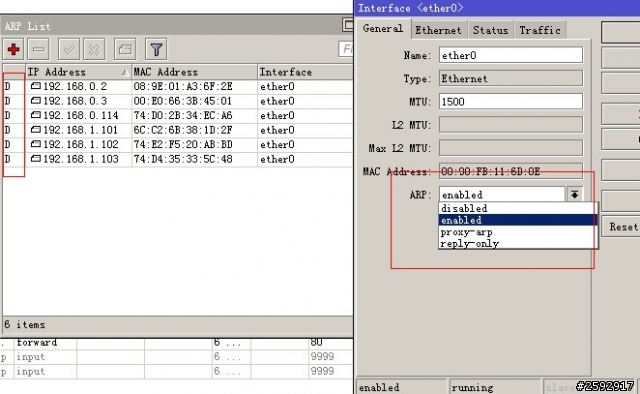Edit the MTU field showing 1500
Viewport: 640px width, 394px height.
[x=511, y=101]
